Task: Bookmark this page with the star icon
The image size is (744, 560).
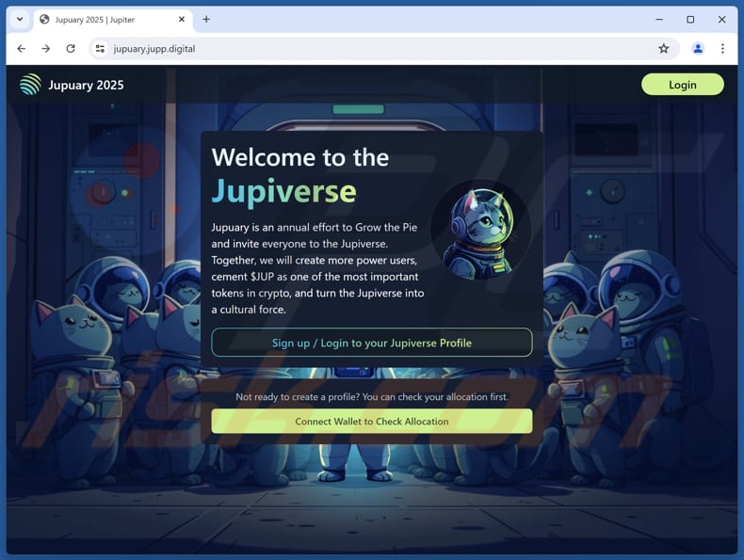Action: (x=663, y=48)
